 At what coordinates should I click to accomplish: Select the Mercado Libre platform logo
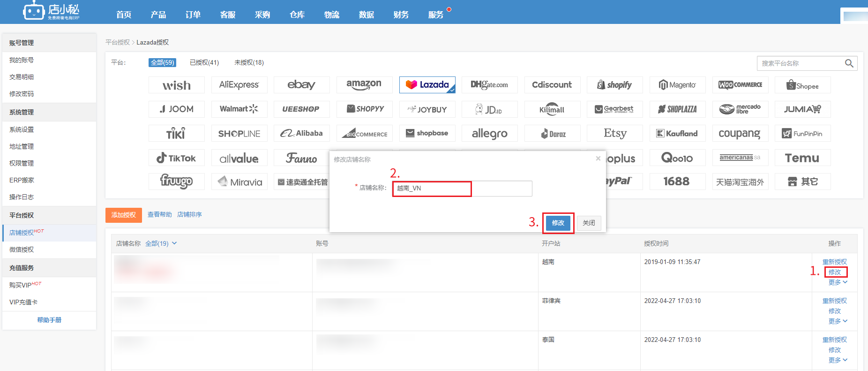(740, 109)
